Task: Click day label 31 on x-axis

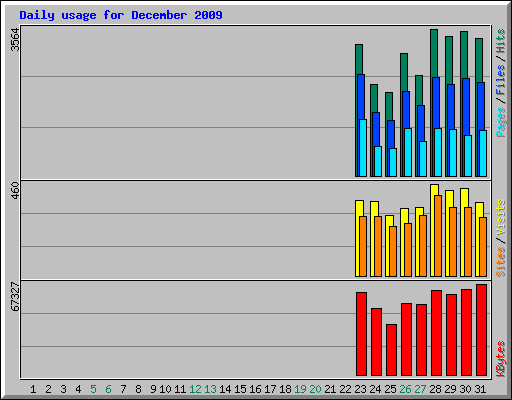Action: pos(480,389)
